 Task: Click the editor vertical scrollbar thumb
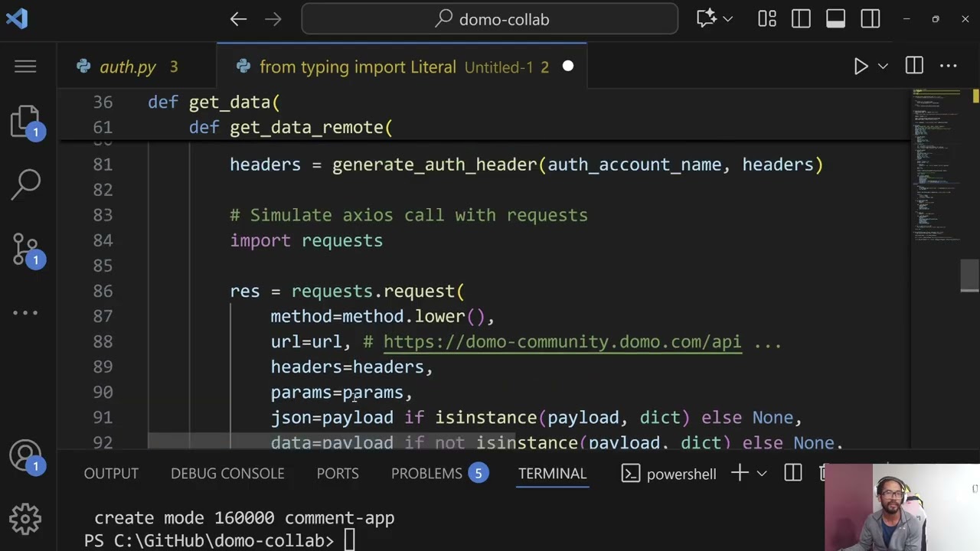coord(970,275)
